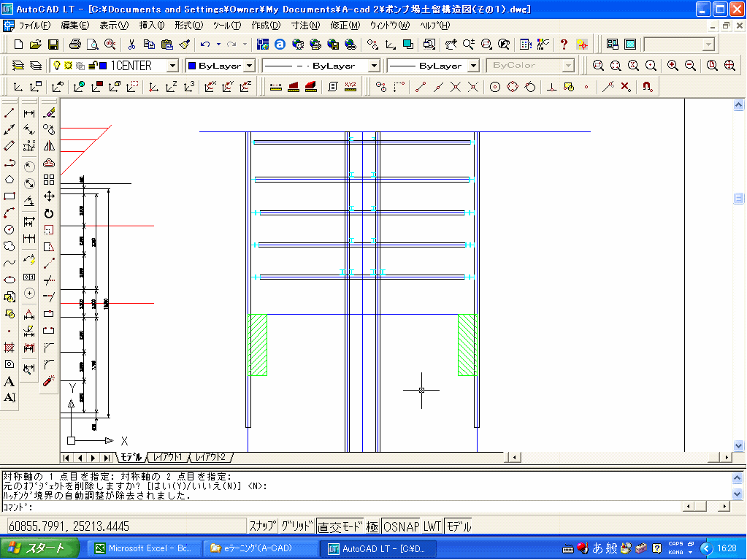
Task: Click the Match Properties paintbrush icon
Action: click(x=185, y=45)
